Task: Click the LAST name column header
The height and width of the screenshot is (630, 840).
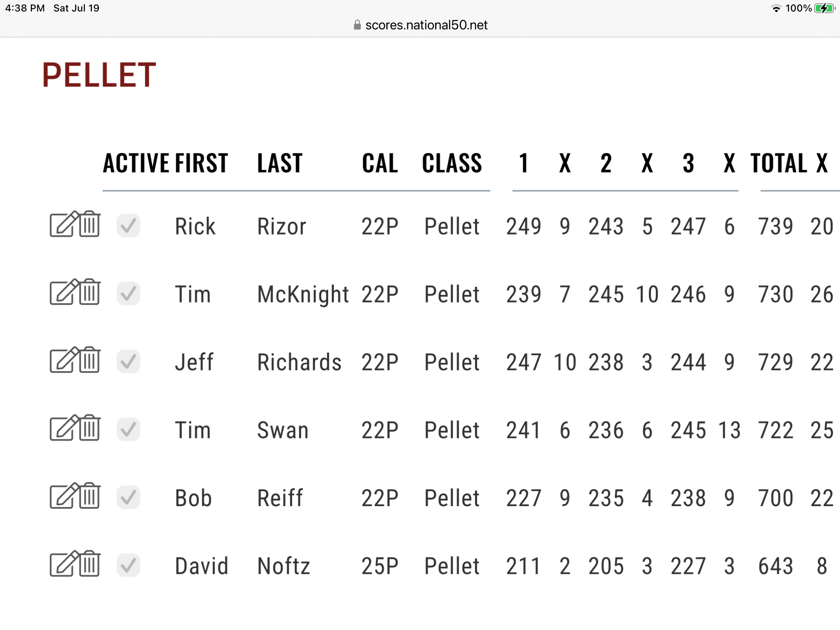Action: [280, 163]
